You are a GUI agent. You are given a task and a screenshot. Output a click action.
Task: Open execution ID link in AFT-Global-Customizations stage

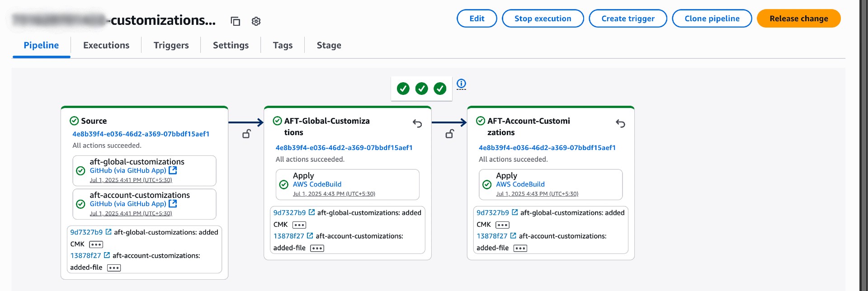344,148
